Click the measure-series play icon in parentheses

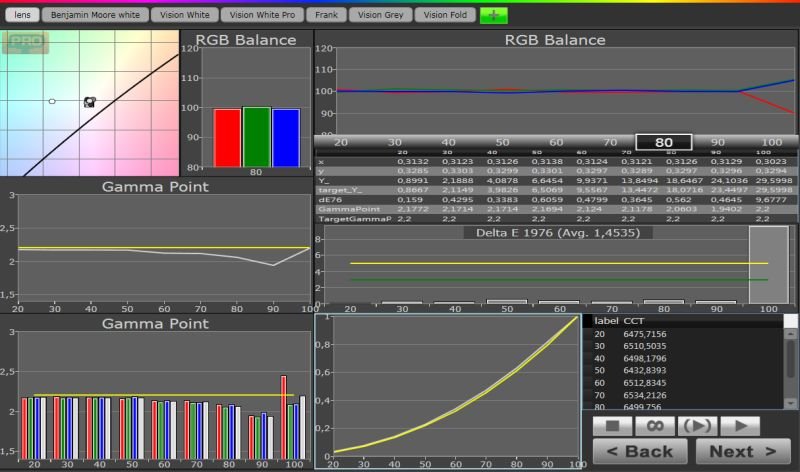[x=700, y=425]
